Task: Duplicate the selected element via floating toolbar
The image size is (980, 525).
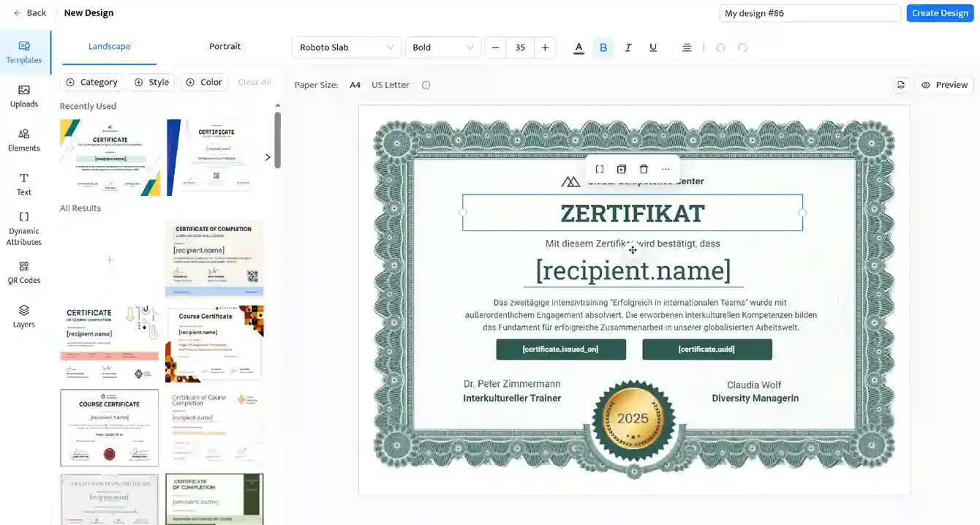Action: pyautogui.click(x=622, y=169)
